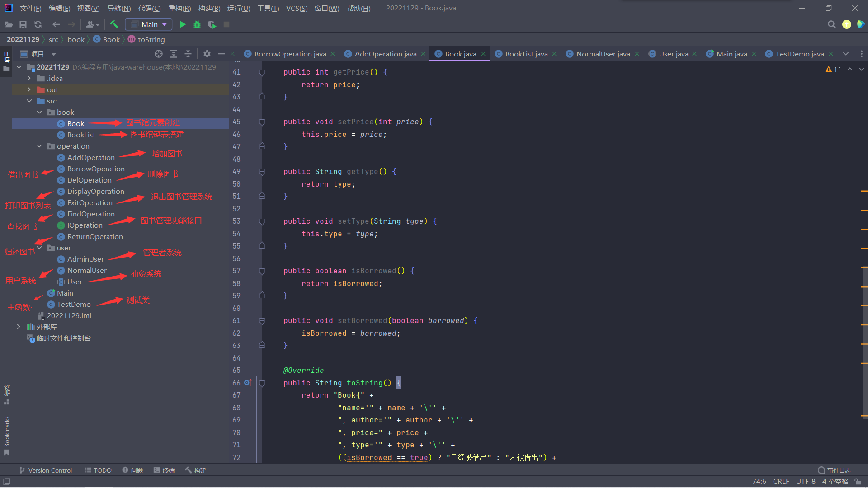Expand the out folder
The image size is (868, 488).
point(29,89)
